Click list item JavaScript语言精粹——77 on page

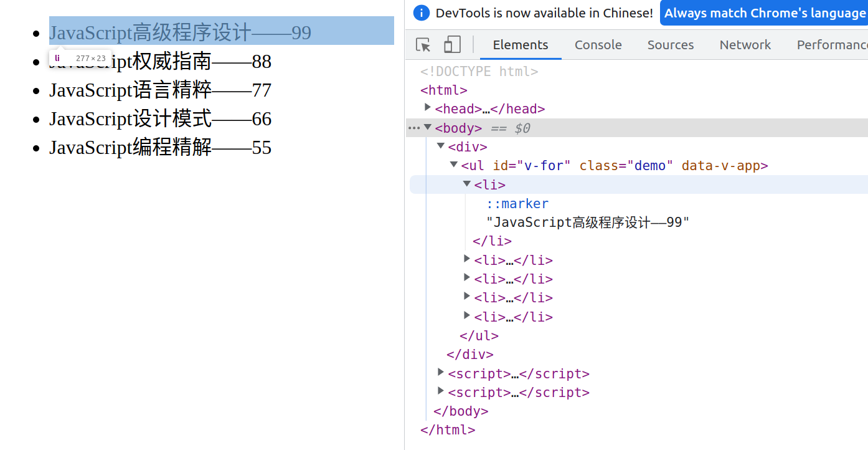(x=160, y=90)
